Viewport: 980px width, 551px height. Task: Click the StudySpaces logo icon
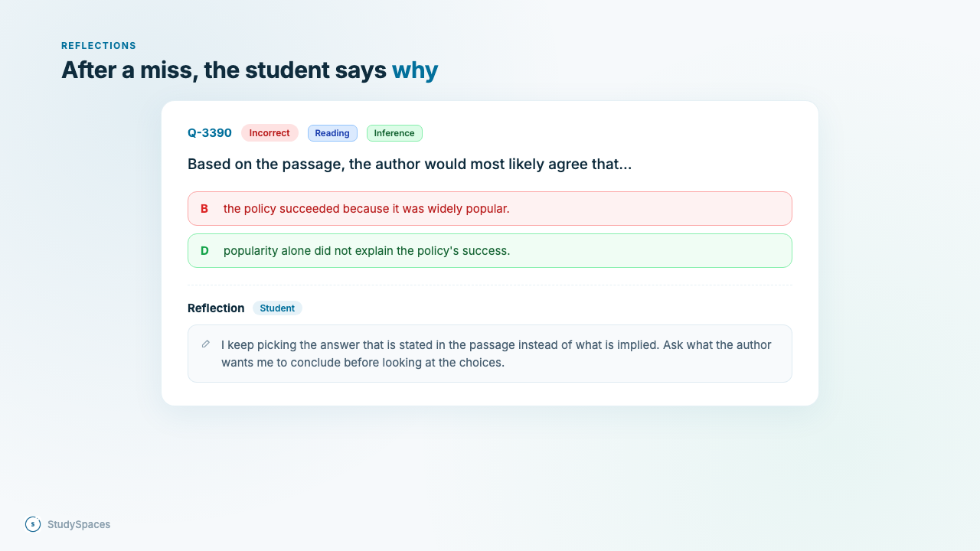point(33,524)
